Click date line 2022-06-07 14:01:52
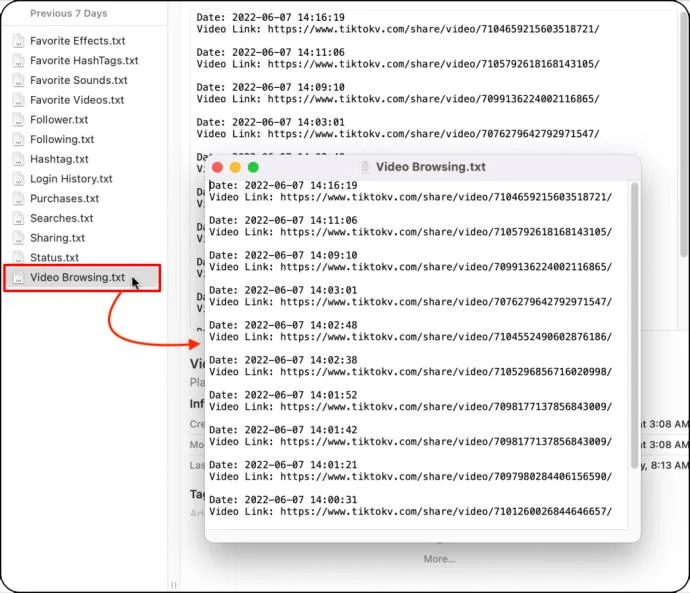The image size is (690, 593). click(x=283, y=395)
